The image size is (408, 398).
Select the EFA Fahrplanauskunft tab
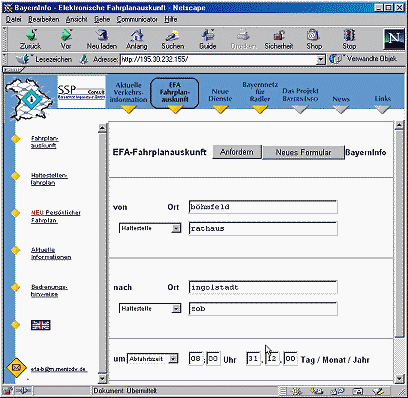[175, 92]
